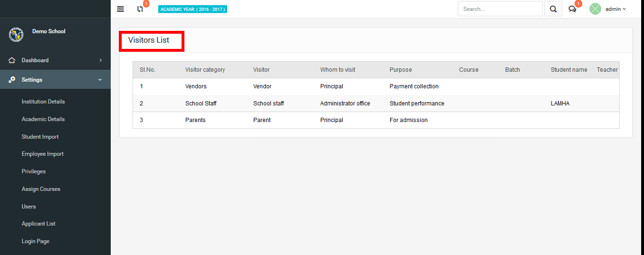This screenshot has height=255, width=644.
Task: Select Privileges in sidebar
Action: point(34,171)
